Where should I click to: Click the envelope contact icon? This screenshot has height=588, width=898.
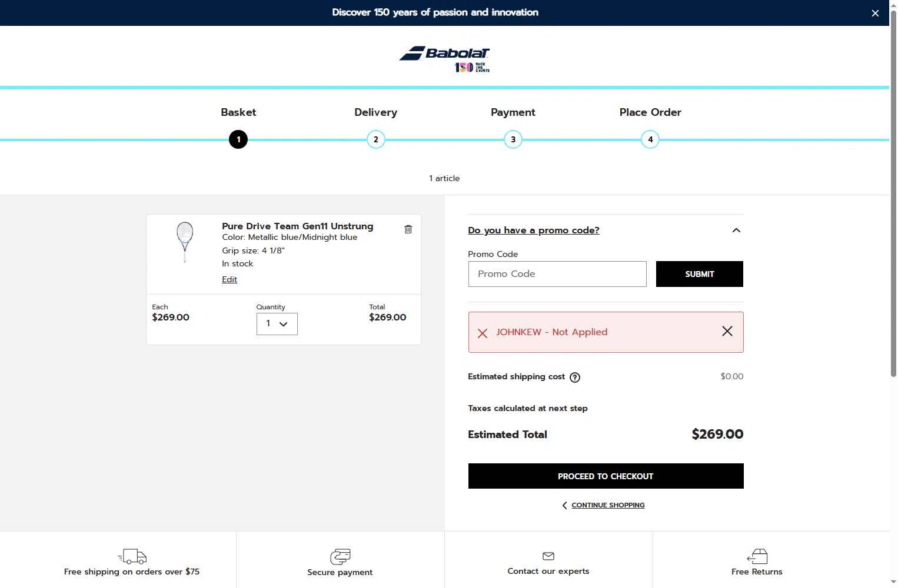pos(548,556)
